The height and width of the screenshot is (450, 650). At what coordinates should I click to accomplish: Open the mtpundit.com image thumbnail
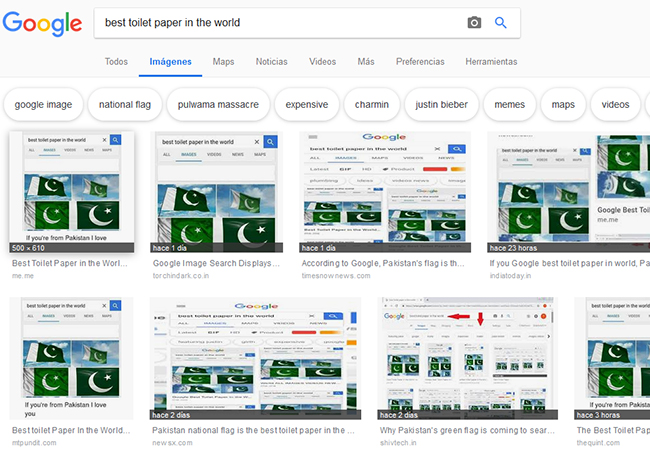(x=71, y=358)
